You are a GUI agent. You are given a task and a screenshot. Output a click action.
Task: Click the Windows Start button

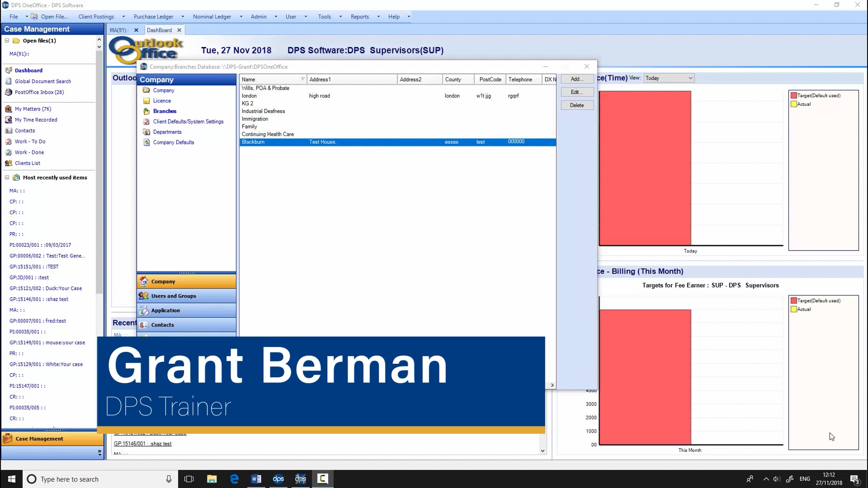click(x=12, y=479)
